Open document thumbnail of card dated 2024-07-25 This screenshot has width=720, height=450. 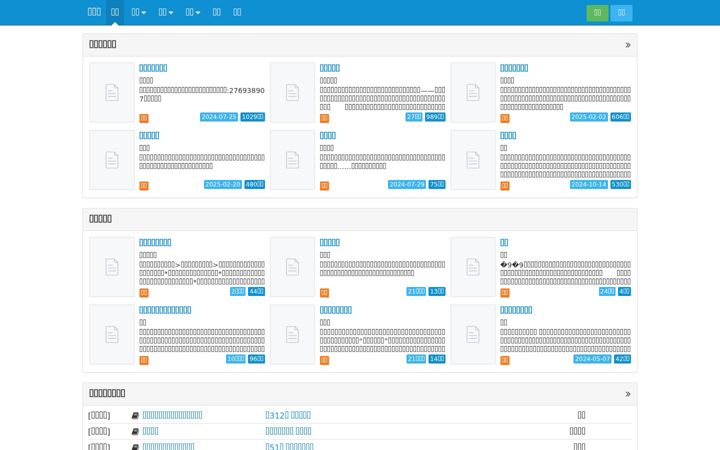point(112,92)
